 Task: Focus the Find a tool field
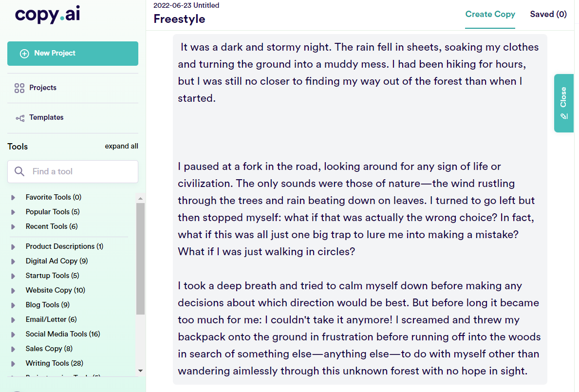coord(73,171)
